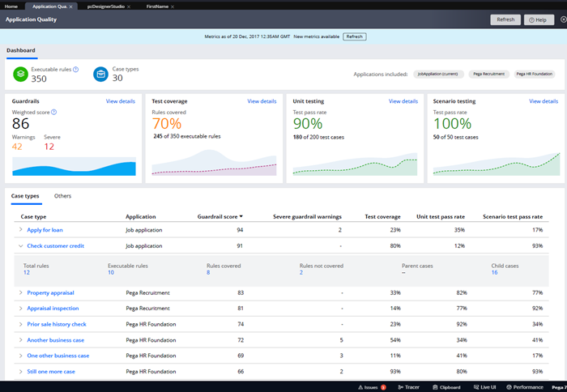Click the Scenario testing trend chart
This screenshot has height=392, width=567.
tap(497, 164)
